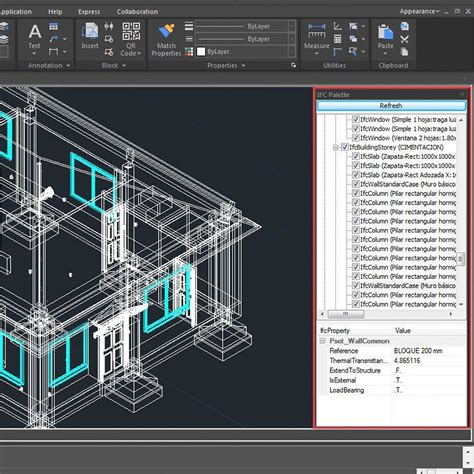This screenshot has width=474, height=474.
Task: Expand the Block panel dropdown
Action: click(124, 66)
